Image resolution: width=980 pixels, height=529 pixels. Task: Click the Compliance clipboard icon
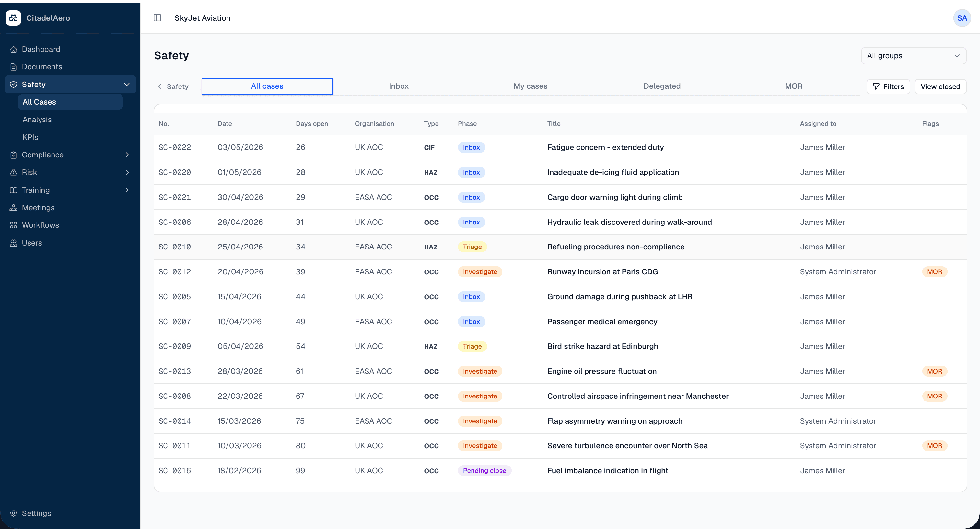pyautogui.click(x=13, y=155)
